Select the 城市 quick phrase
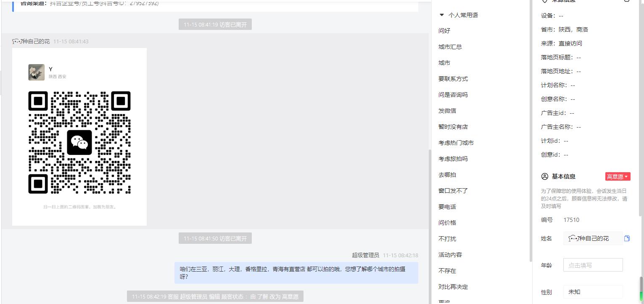 (x=444, y=63)
